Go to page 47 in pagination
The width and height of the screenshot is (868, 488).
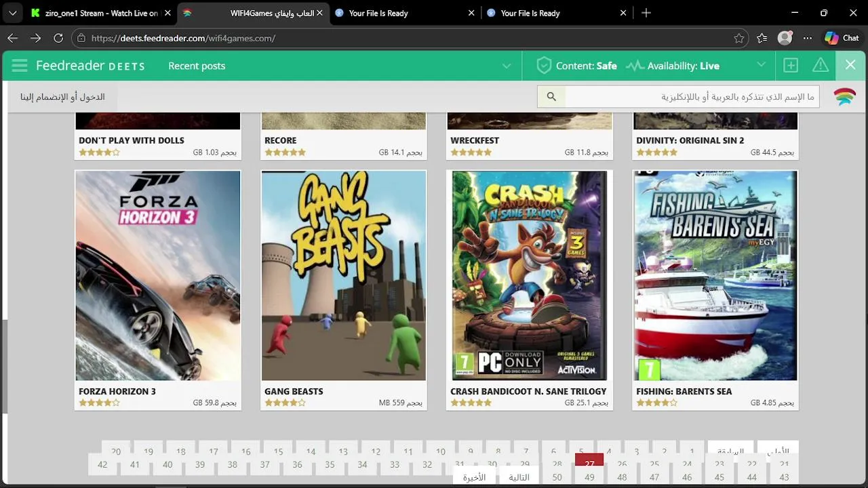click(x=654, y=477)
